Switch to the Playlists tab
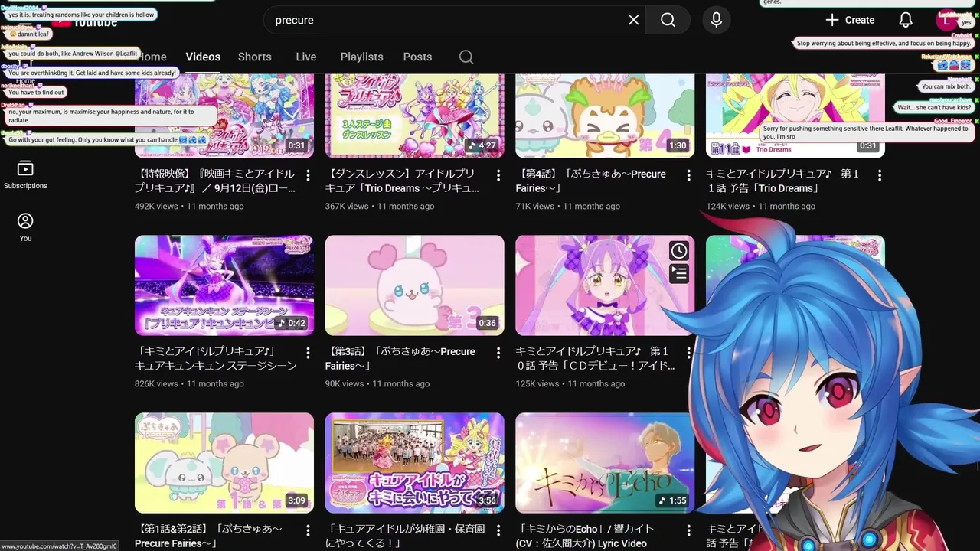 (362, 57)
